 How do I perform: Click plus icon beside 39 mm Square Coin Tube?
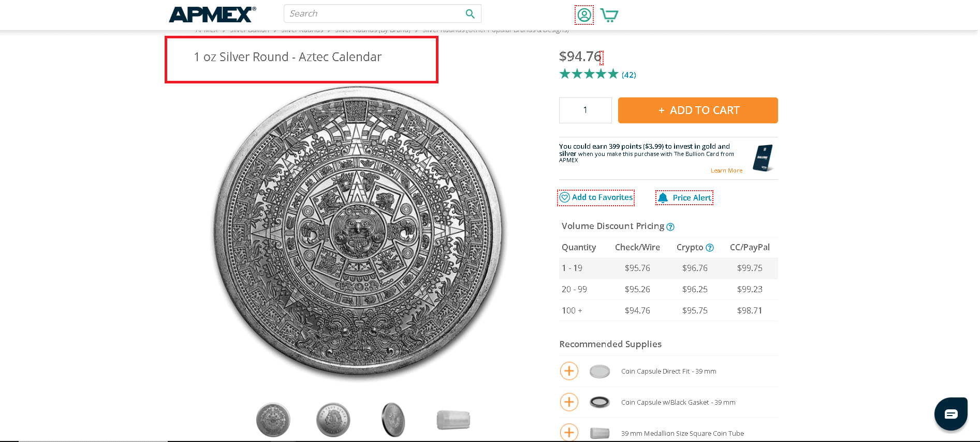coord(569,432)
